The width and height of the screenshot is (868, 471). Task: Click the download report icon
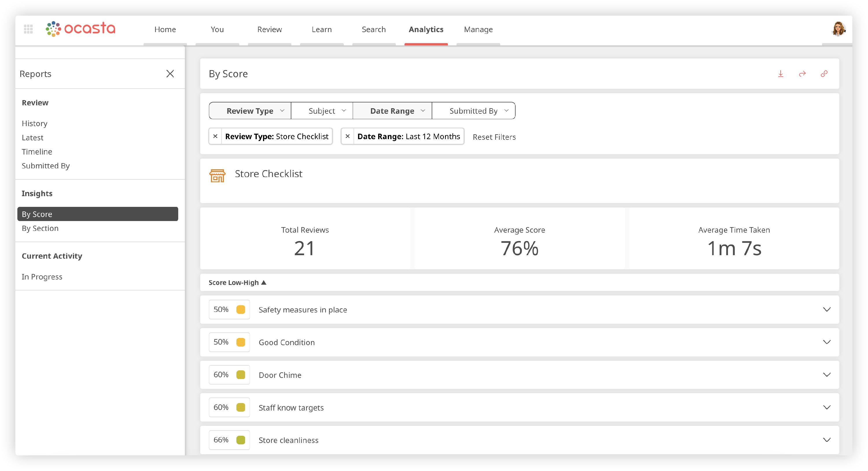pos(780,74)
